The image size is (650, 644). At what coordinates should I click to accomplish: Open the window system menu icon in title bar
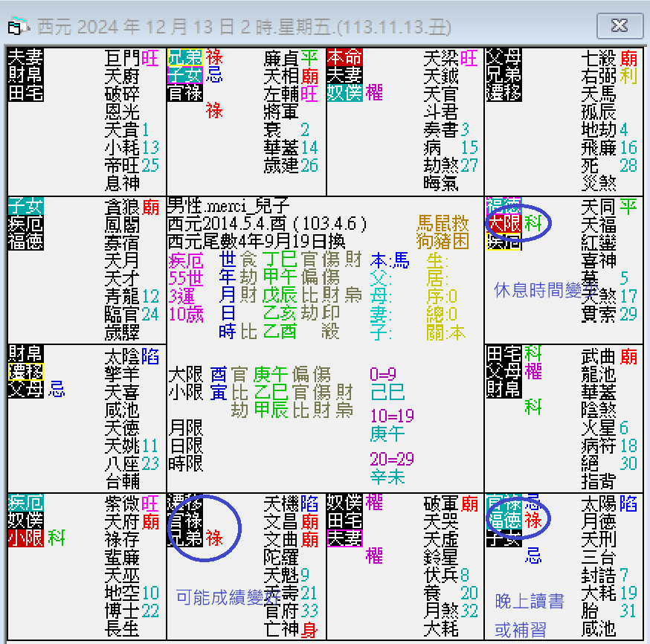click(18, 27)
